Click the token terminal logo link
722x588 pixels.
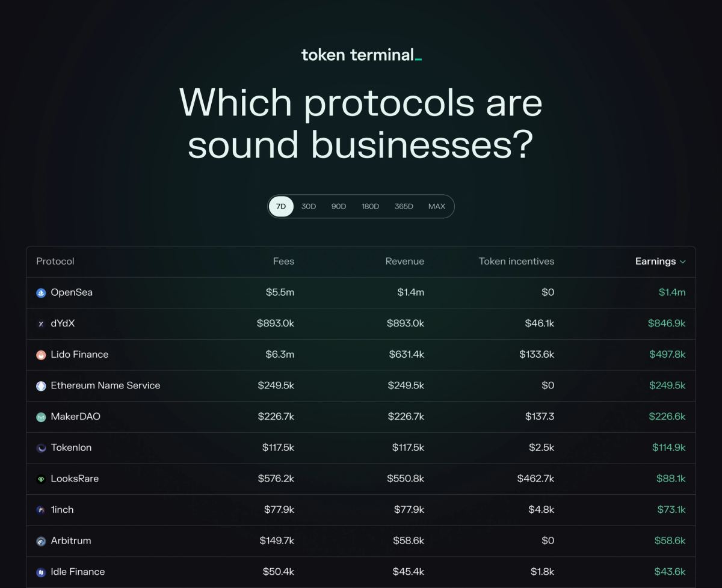point(360,55)
